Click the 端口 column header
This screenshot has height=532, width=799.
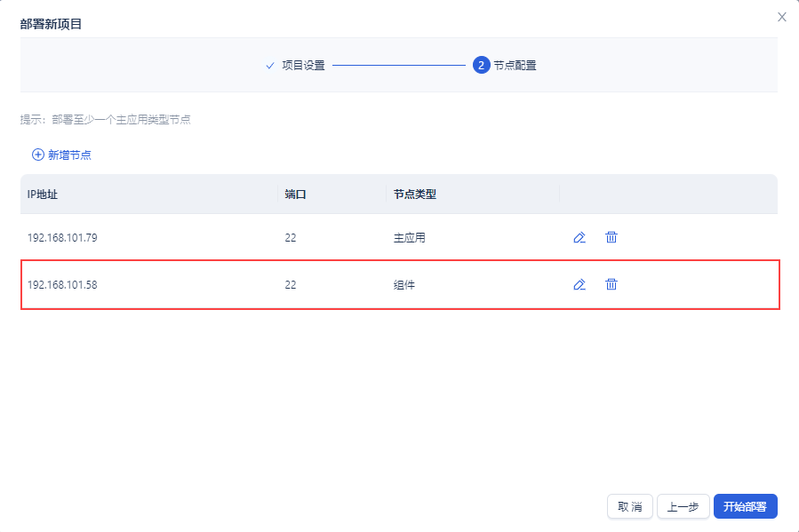(295, 195)
